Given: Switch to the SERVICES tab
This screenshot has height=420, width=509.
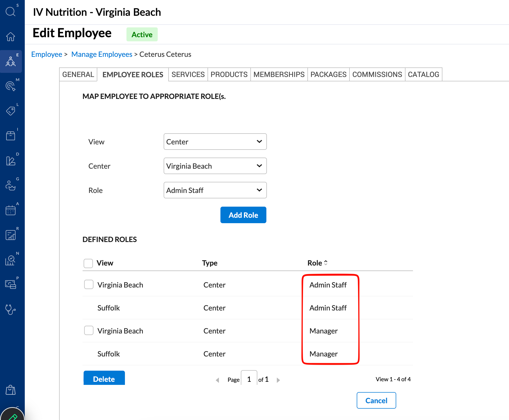Looking at the screenshot, I should (188, 74).
